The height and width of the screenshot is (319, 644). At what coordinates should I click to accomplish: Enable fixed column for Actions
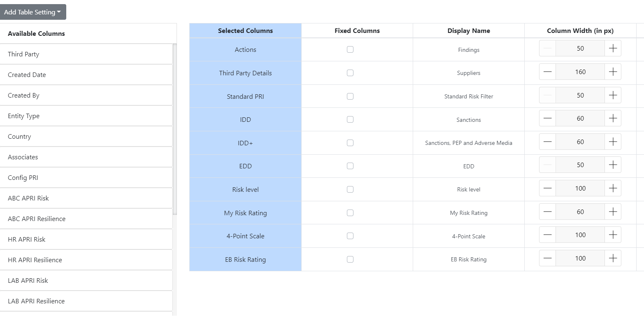coord(350,49)
